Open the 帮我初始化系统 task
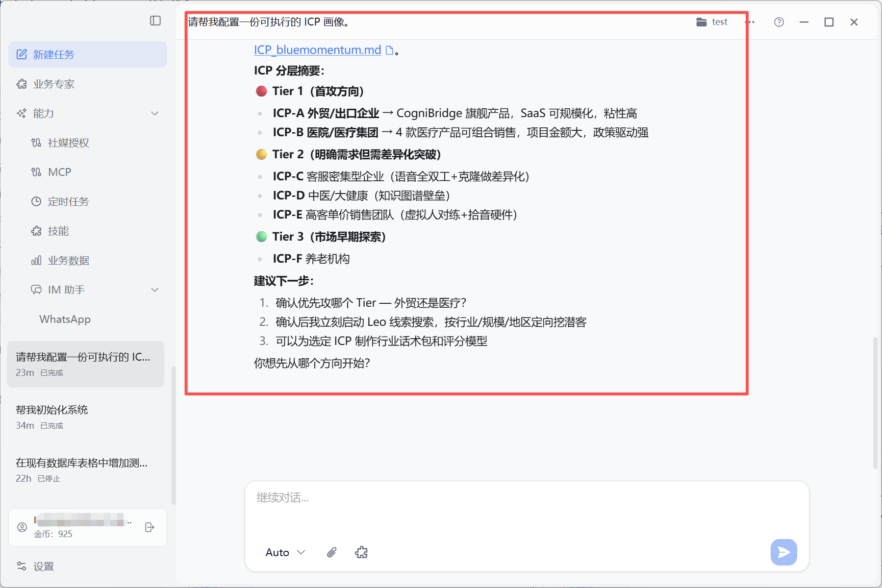 [x=86, y=417]
